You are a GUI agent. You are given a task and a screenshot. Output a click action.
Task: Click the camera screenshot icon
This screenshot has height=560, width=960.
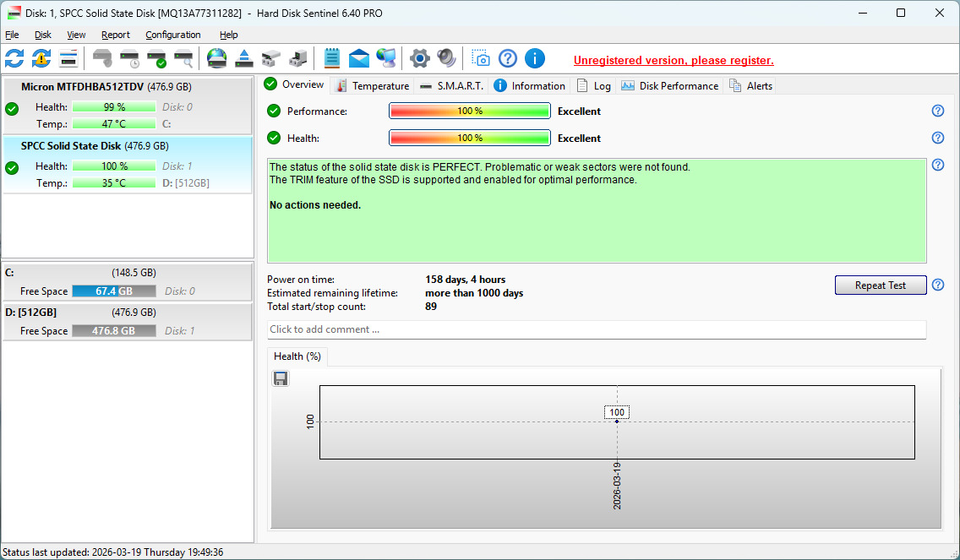pyautogui.click(x=481, y=59)
